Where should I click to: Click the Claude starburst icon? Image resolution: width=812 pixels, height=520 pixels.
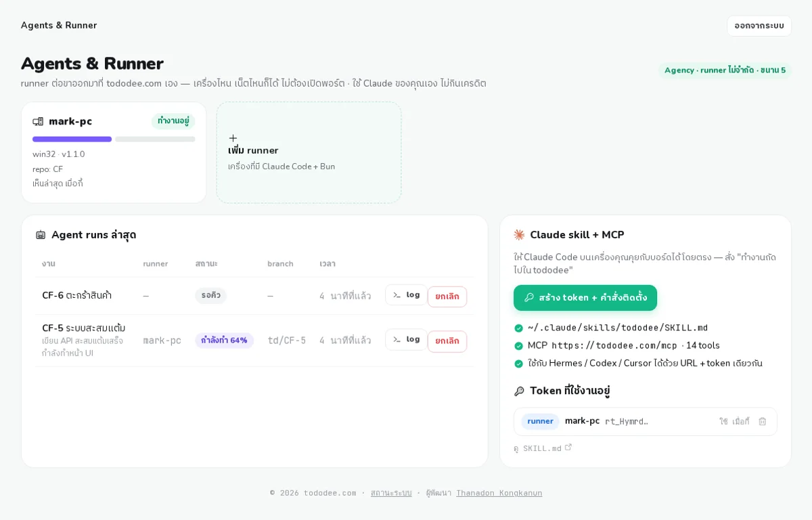(x=519, y=235)
